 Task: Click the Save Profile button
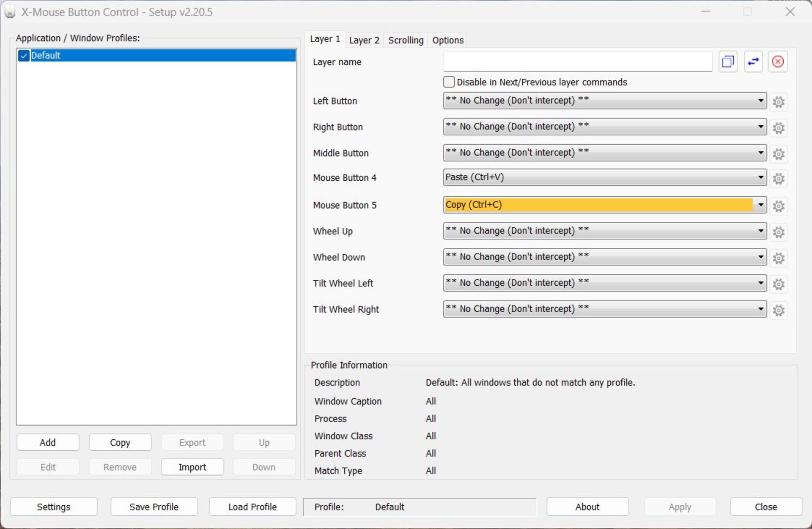point(154,506)
